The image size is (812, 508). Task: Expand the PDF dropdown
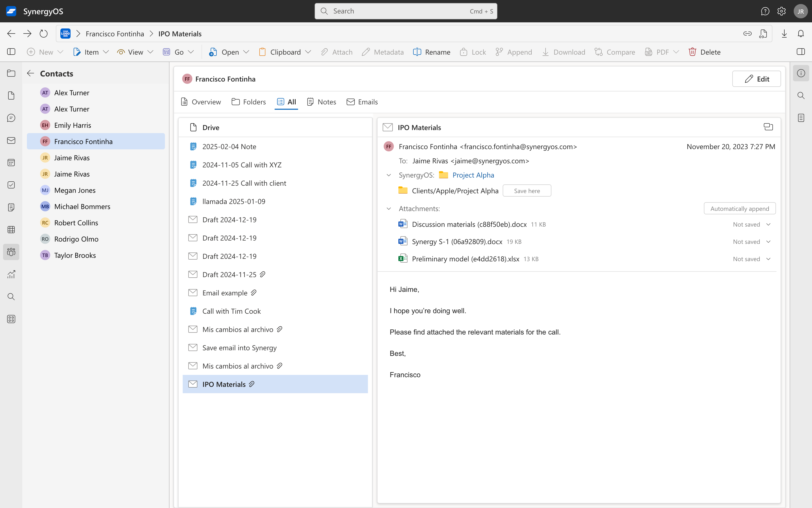tap(676, 52)
